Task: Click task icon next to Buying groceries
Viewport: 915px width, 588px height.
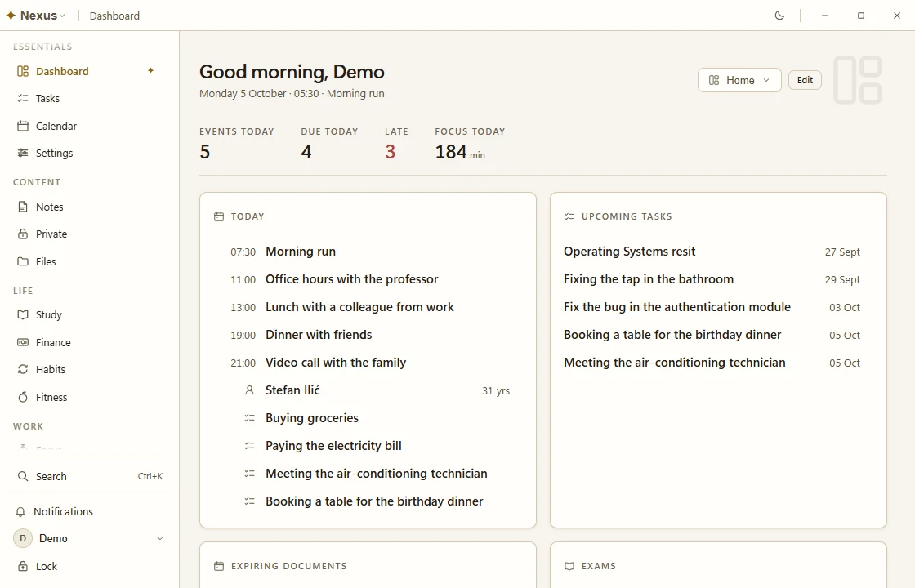Action: click(x=249, y=418)
